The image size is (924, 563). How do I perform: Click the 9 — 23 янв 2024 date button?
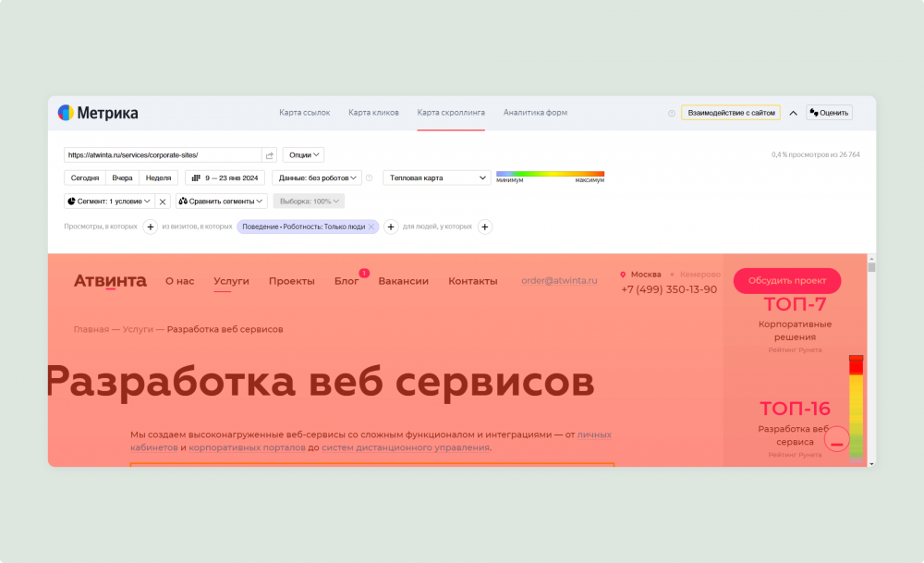pyautogui.click(x=225, y=178)
